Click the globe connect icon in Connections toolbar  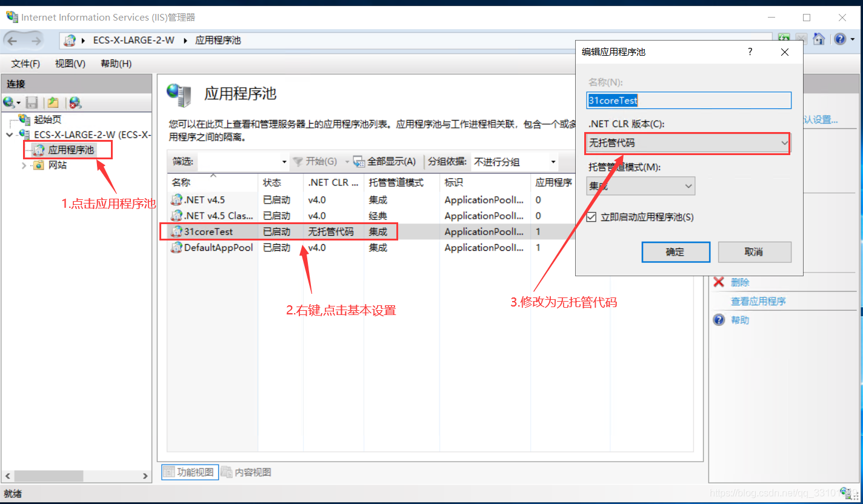9,102
